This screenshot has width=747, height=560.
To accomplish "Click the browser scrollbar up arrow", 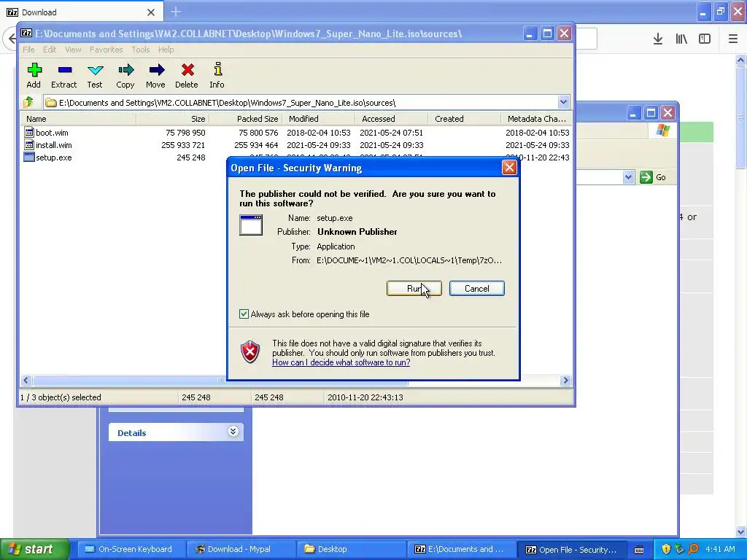I will (740, 60).
